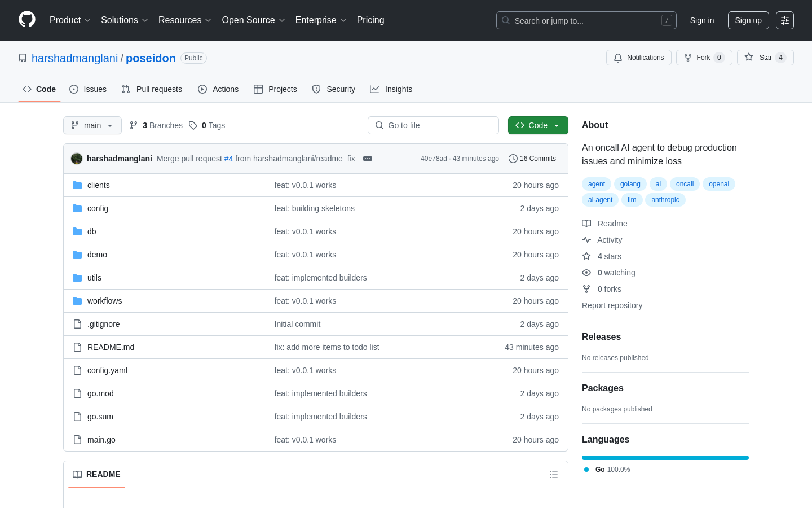The height and width of the screenshot is (508, 812).
Task: Click the README.md file icon
Action: (x=77, y=347)
